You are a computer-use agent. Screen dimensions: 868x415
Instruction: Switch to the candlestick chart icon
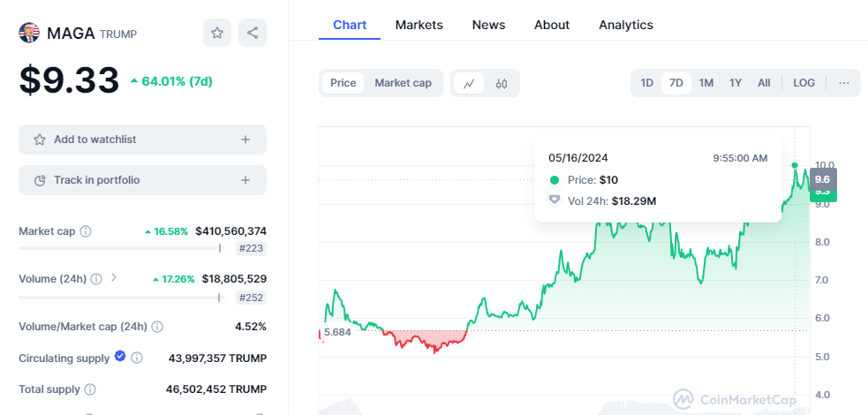coord(502,84)
